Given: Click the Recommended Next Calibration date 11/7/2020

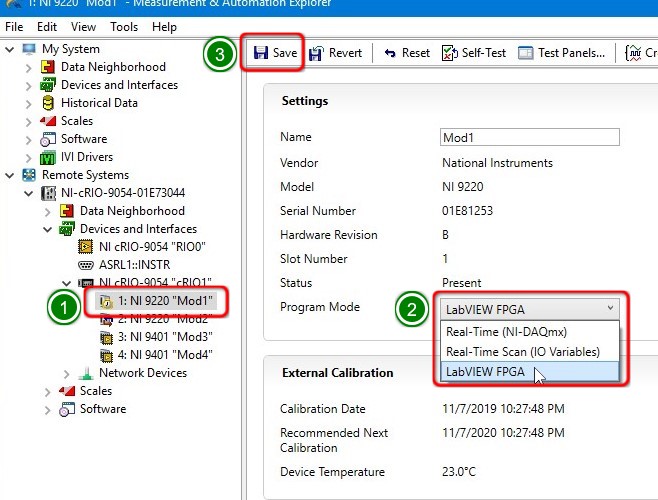Looking at the screenshot, I should 503,433.
